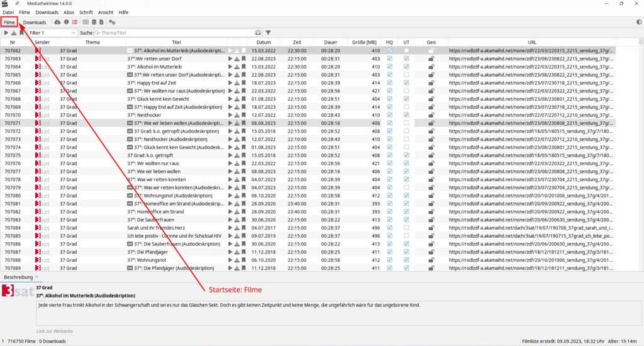Switch to the Filme tab

pyautogui.click(x=9, y=22)
